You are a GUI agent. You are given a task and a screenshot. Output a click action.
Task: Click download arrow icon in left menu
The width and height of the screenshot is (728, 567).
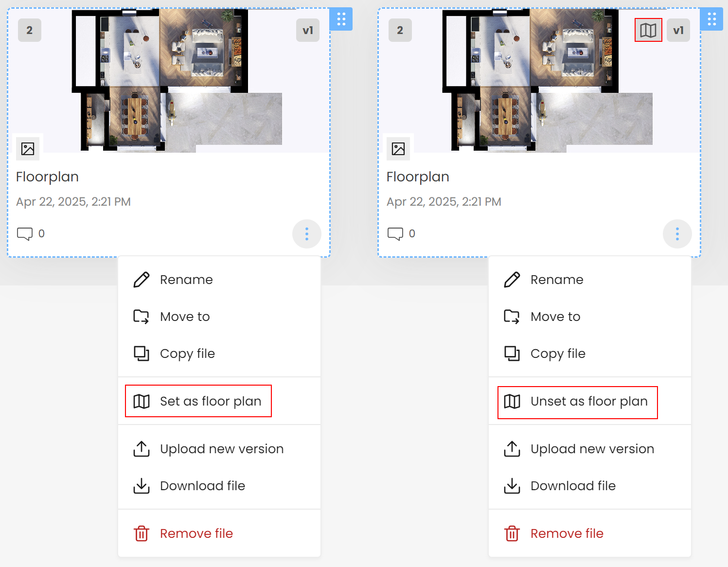(x=142, y=486)
